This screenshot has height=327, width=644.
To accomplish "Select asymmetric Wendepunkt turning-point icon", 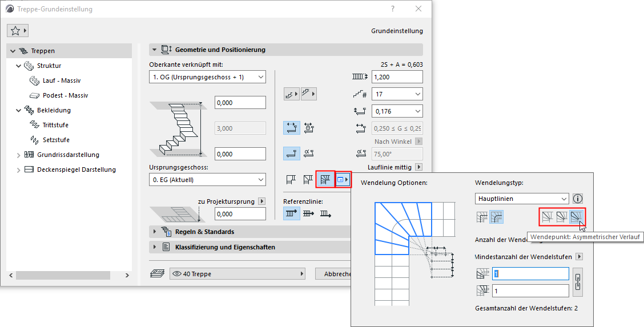I will (577, 217).
